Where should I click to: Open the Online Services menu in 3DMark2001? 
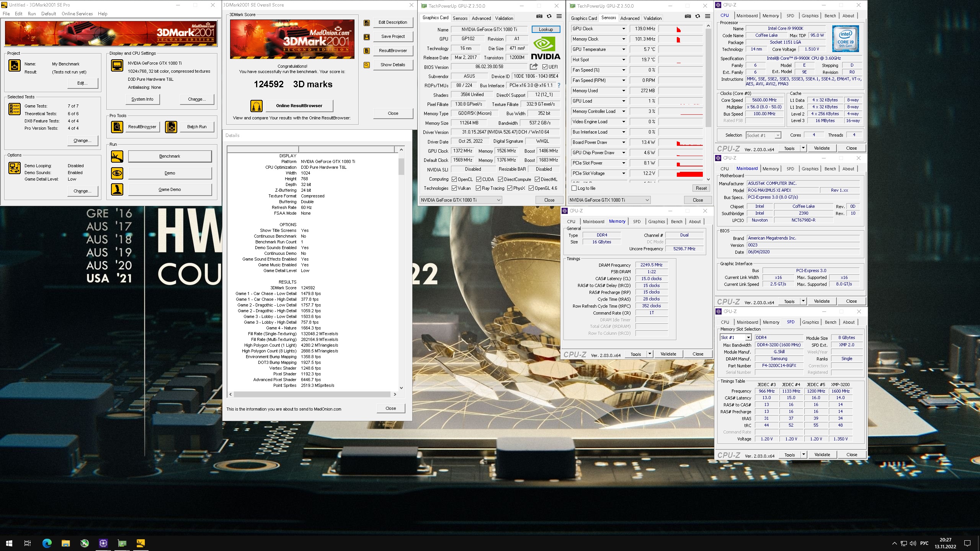[77, 14]
